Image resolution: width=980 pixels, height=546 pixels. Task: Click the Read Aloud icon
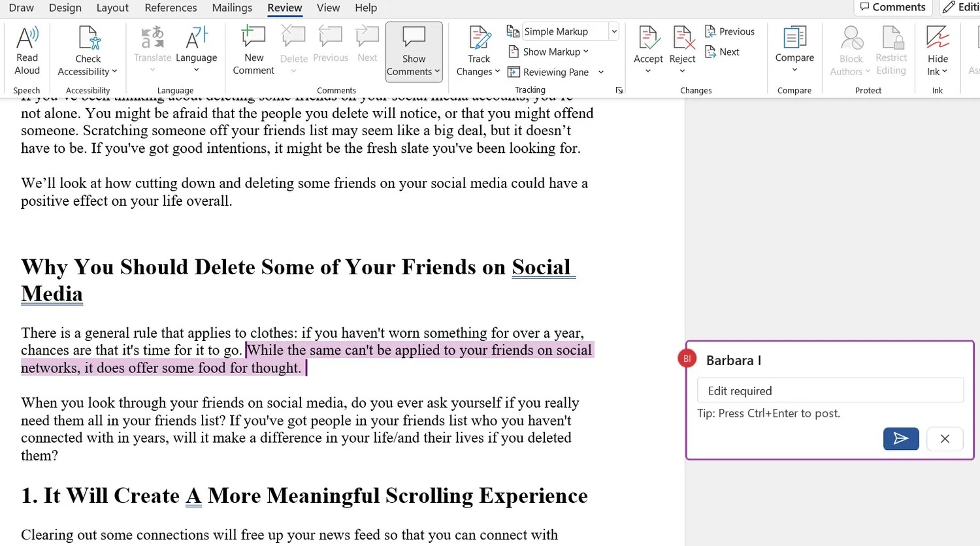(x=27, y=39)
